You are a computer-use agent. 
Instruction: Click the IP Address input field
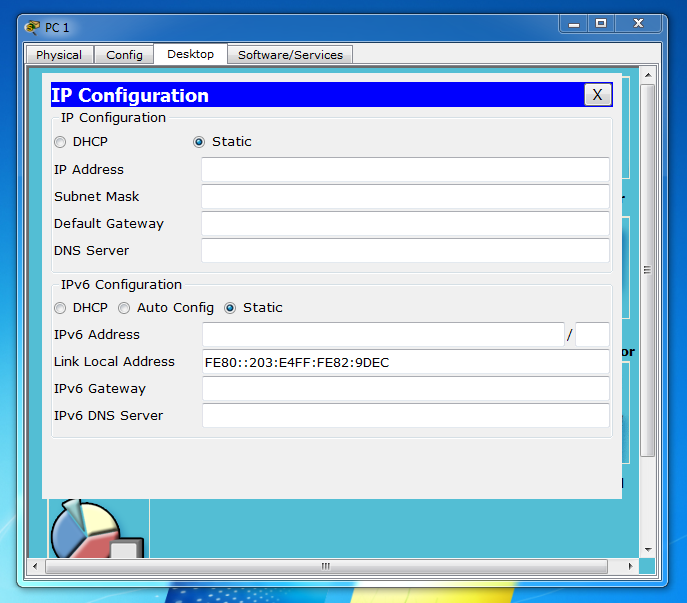tap(405, 170)
